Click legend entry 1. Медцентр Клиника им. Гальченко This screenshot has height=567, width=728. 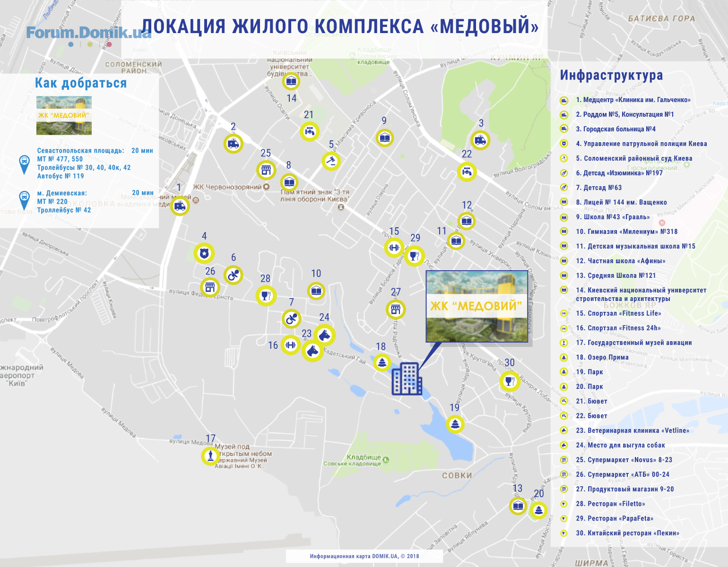click(x=633, y=100)
